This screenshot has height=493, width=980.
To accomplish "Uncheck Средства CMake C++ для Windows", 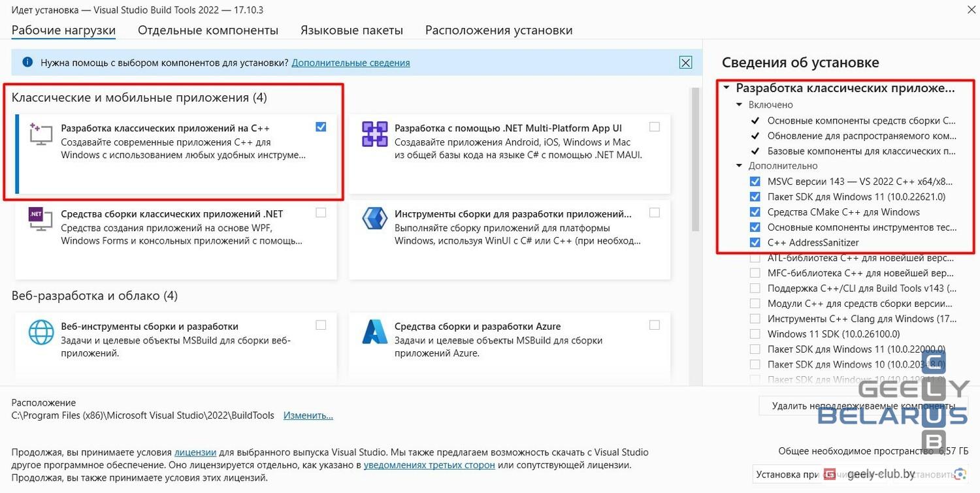I will (755, 212).
